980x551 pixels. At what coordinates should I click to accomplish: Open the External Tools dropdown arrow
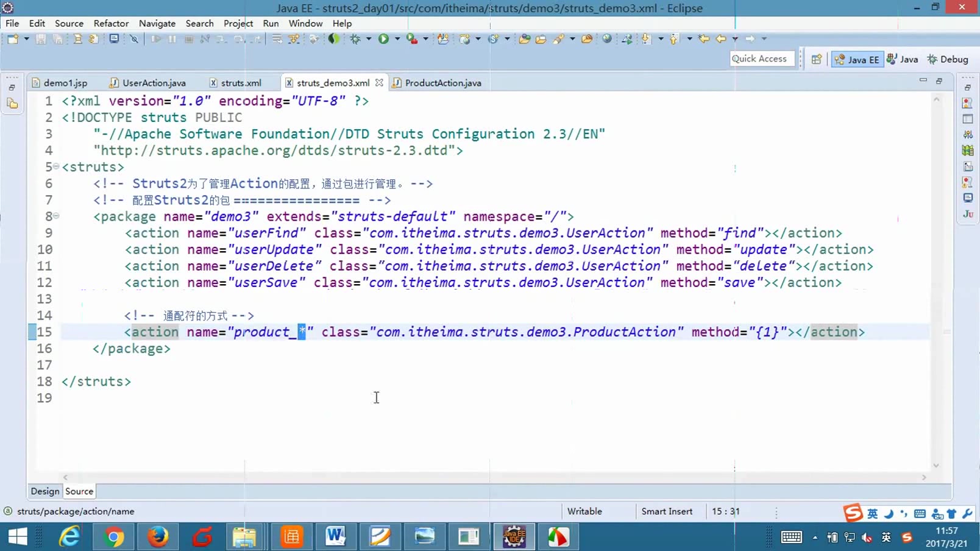426,39
